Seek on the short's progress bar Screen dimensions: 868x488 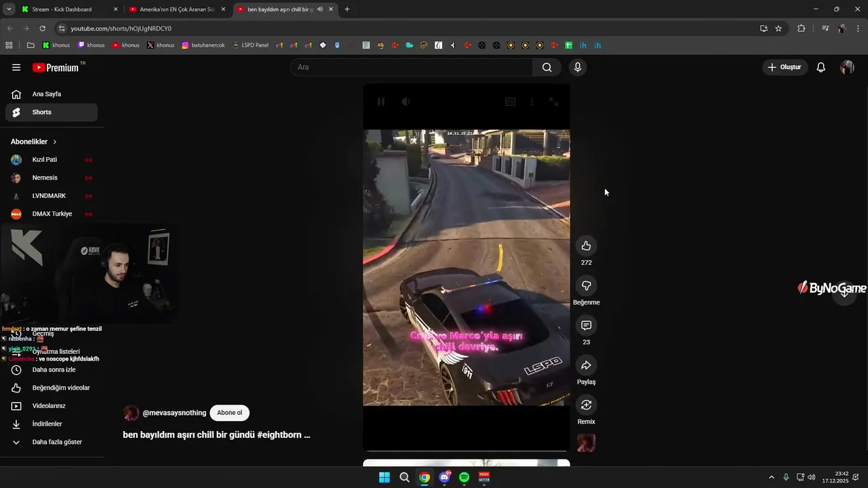coord(467,451)
